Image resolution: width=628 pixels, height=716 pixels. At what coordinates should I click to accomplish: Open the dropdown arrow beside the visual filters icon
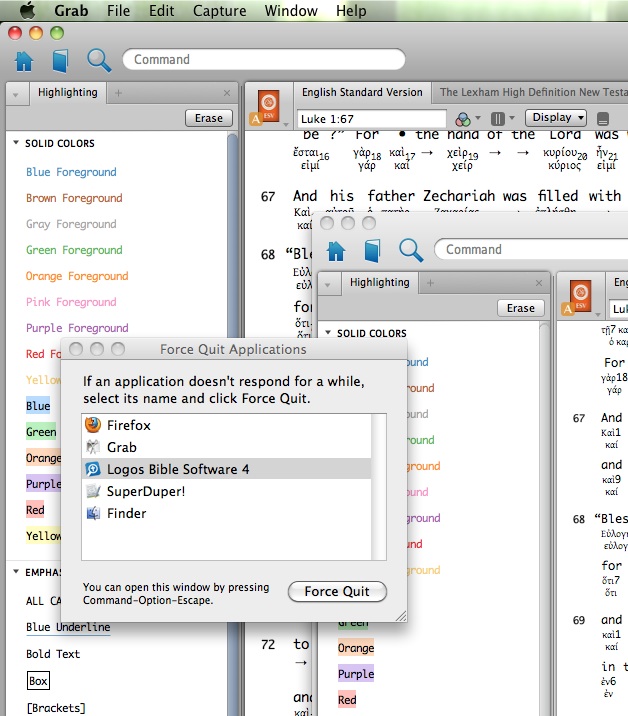click(478, 118)
